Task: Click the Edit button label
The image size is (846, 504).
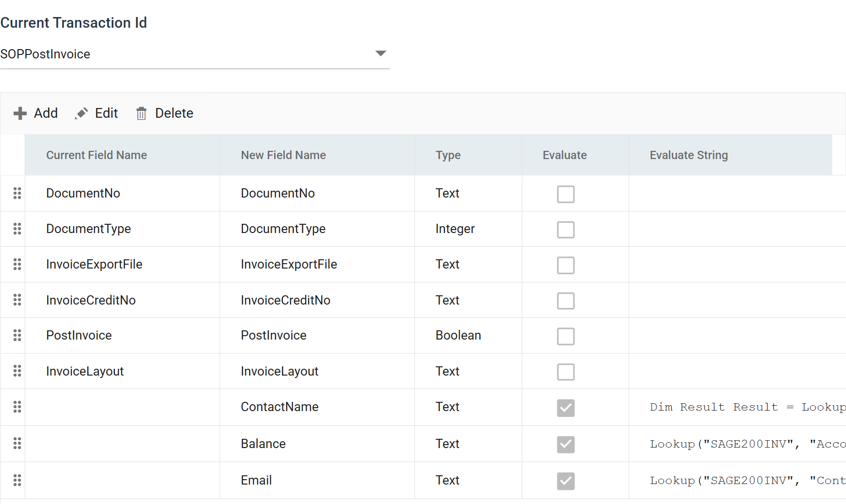Action: [107, 113]
